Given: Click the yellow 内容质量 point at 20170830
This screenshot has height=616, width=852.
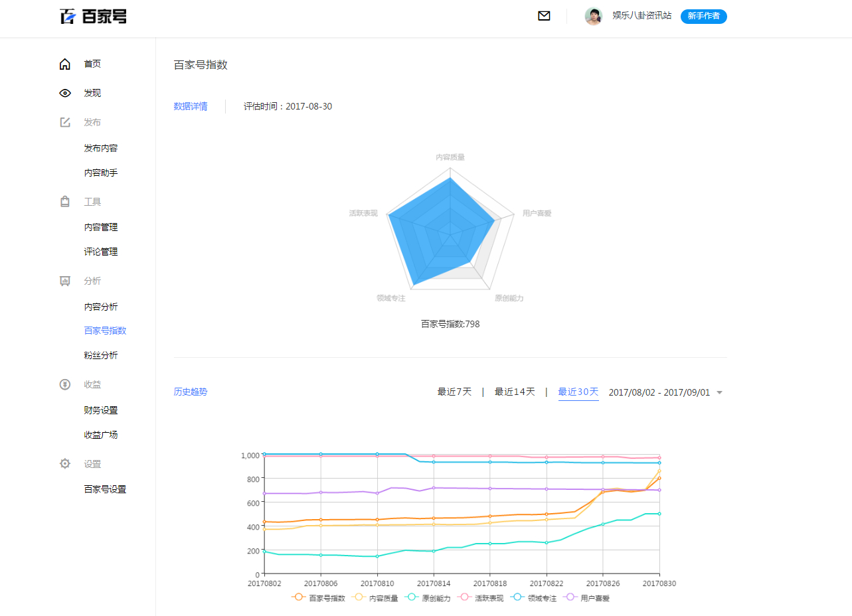Looking at the screenshot, I should [x=659, y=471].
